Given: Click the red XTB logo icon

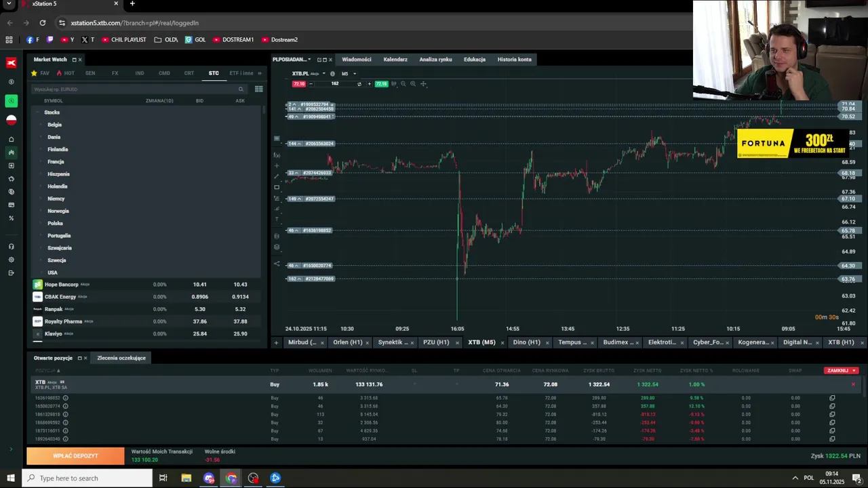Looking at the screenshot, I should point(11,62).
